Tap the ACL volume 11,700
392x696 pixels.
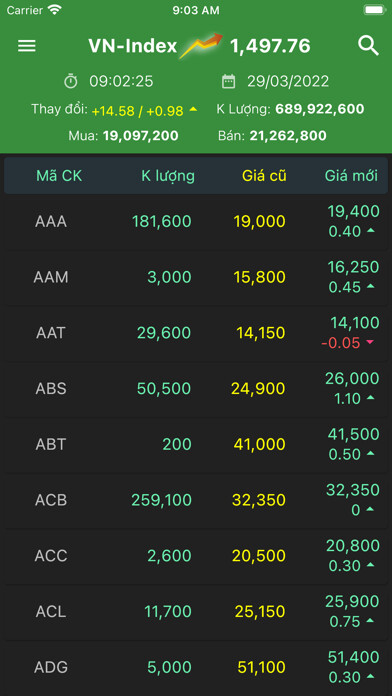tap(168, 612)
